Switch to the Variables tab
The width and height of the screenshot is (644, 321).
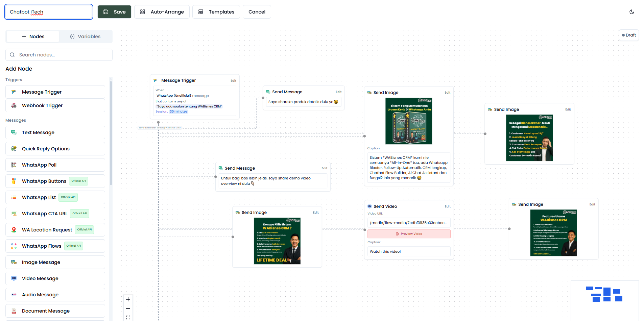(86, 36)
